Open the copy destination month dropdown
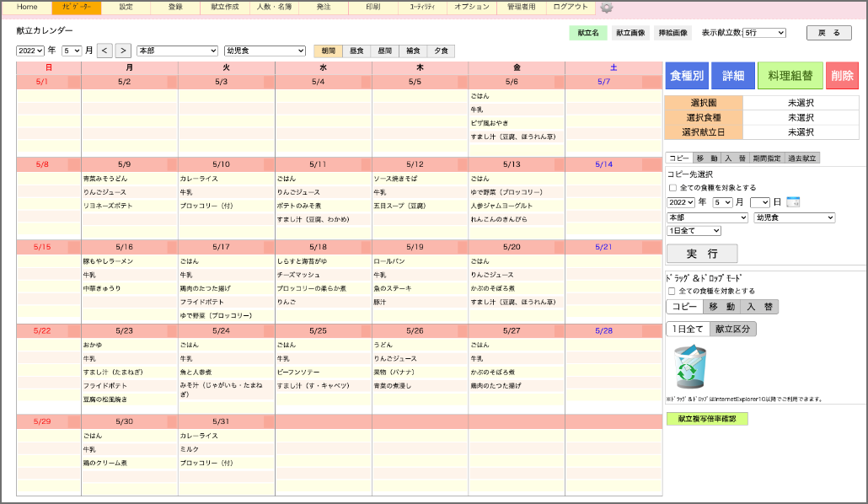The image size is (868, 504). click(x=722, y=202)
